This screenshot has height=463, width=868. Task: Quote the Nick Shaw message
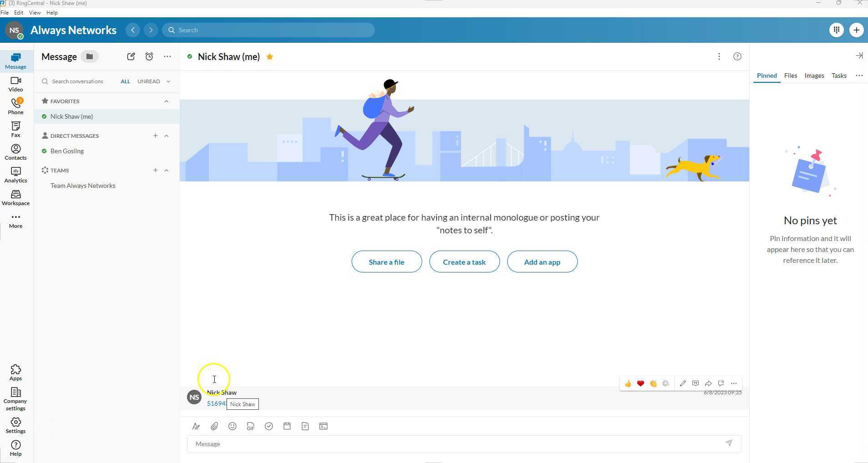pos(696,383)
